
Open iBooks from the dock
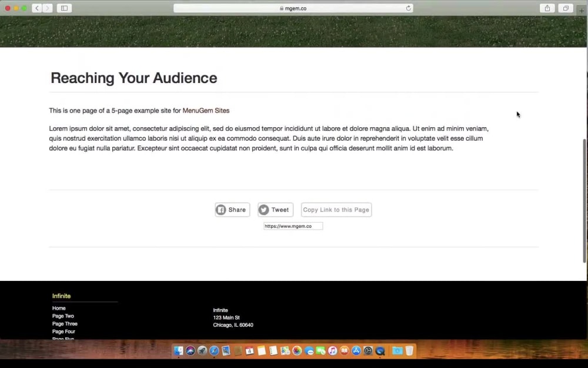point(344,351)
